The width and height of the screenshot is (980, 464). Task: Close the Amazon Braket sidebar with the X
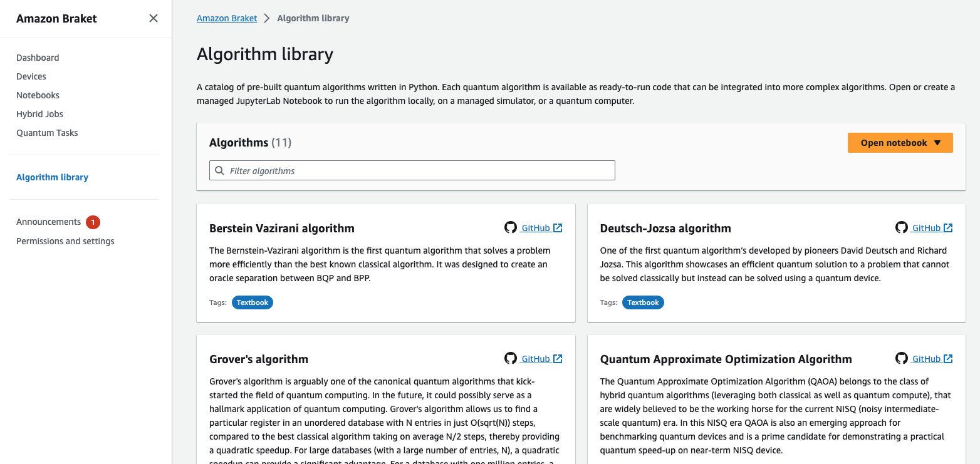(x=153, y=18)
